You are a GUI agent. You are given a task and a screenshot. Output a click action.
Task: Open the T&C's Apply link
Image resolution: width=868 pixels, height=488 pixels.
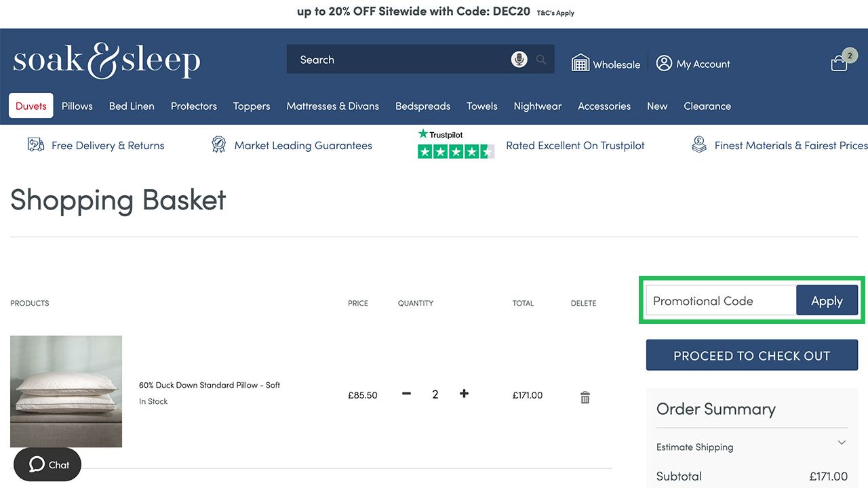tap(555, 13)
